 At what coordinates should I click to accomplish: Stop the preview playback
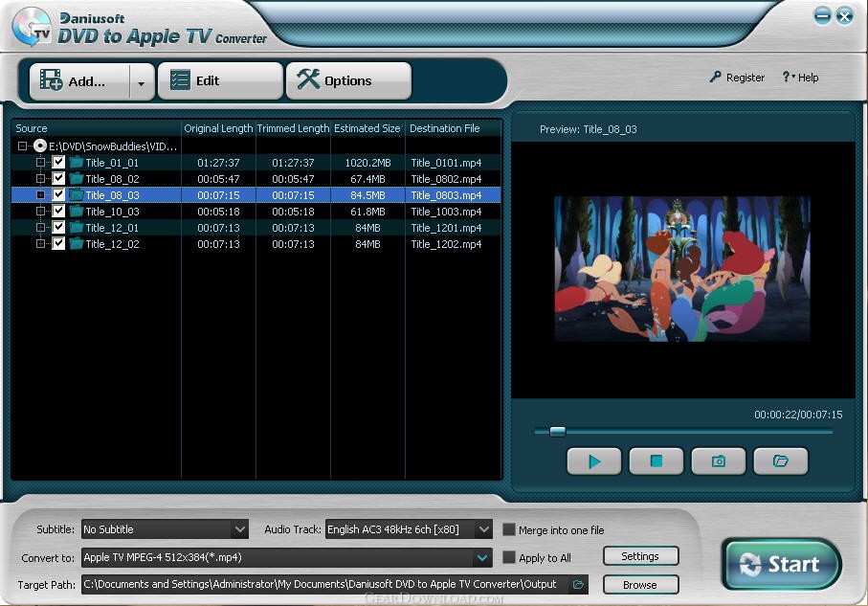click(656, 460)
